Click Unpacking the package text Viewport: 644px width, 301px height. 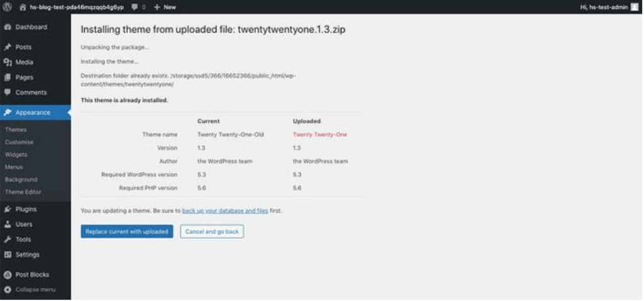(114, 47)
